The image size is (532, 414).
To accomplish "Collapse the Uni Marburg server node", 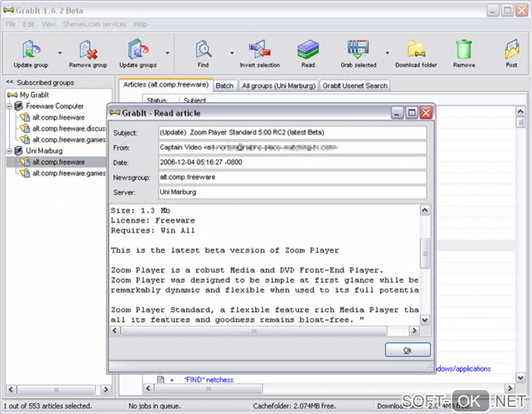I will pos(9,151).
